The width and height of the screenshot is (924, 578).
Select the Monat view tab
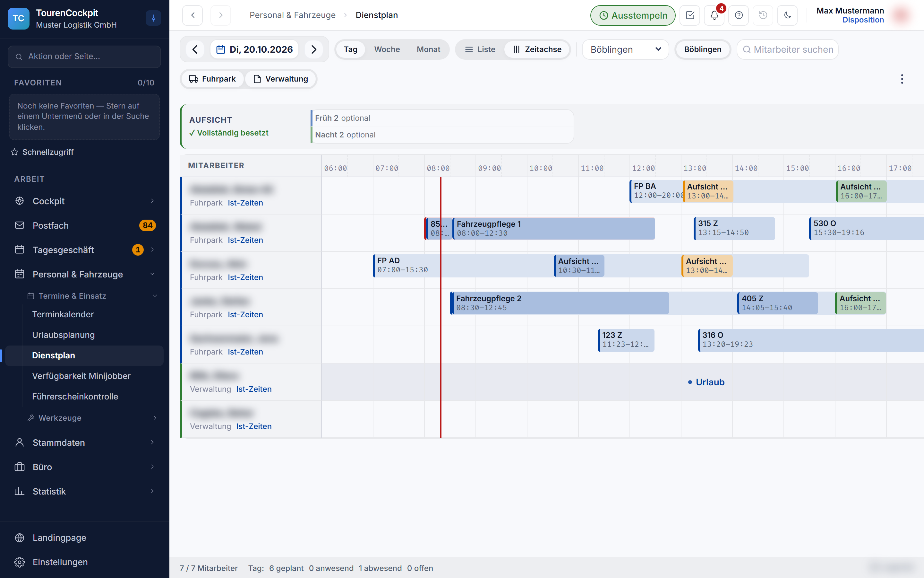click(x=428, y=49)
